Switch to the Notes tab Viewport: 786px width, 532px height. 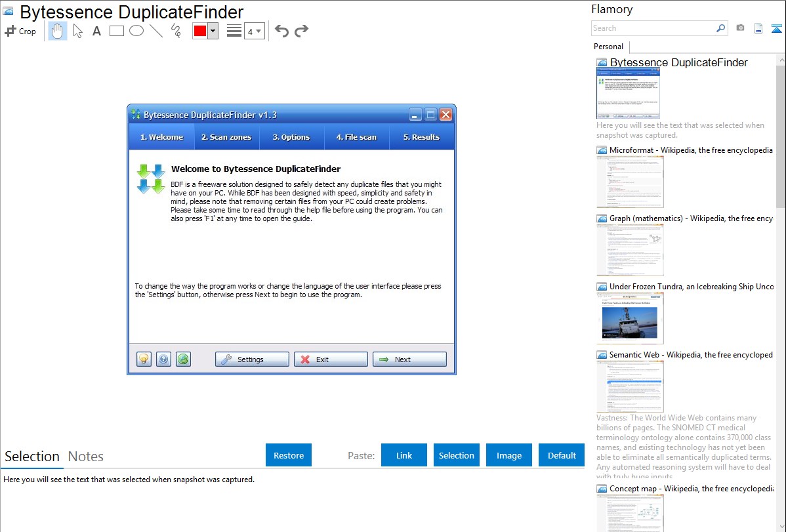pyautogui.click(x=86, y=457)
